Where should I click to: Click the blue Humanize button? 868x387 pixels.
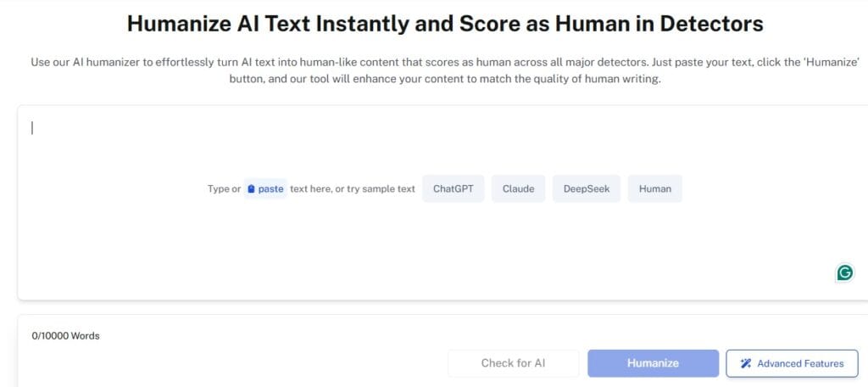[x=654, y=363]
